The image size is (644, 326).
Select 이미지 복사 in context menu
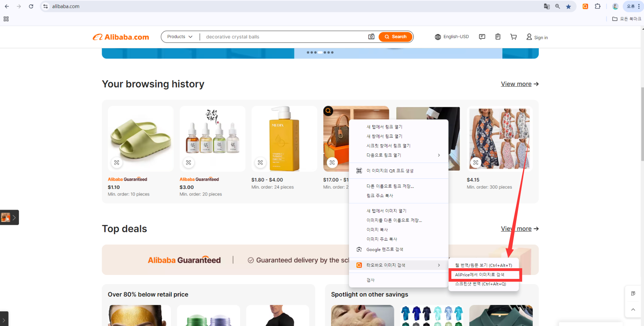(x=399, y=230)
